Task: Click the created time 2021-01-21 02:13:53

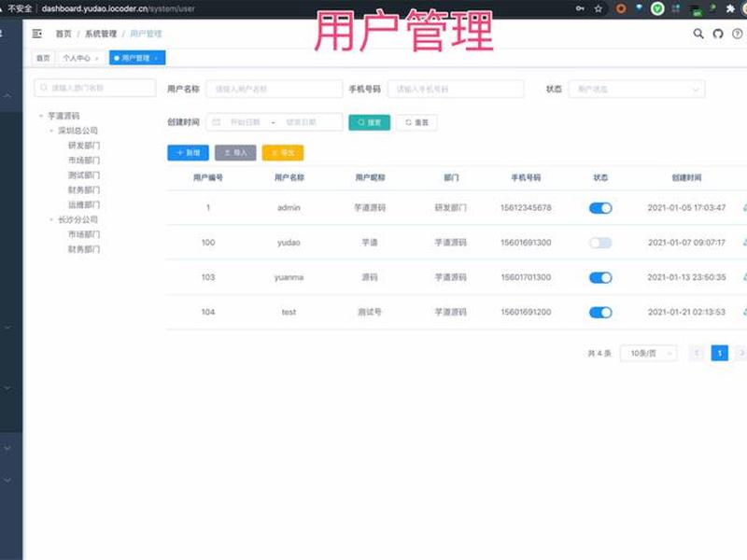Action: tap(686, 312)
